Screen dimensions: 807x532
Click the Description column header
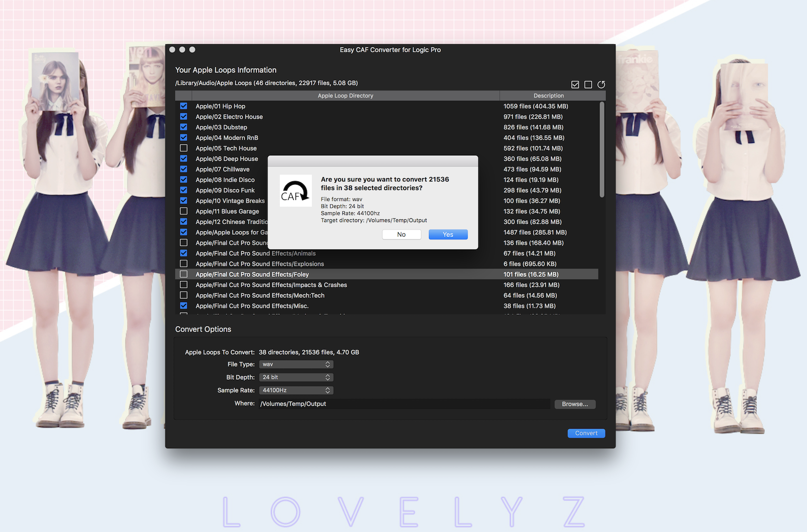coord(548,96)
